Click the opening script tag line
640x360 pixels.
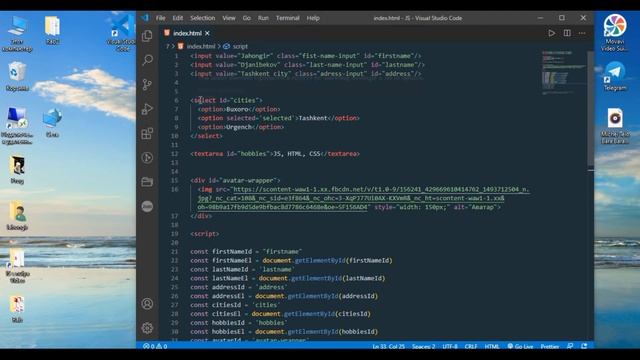coord(204,234)
